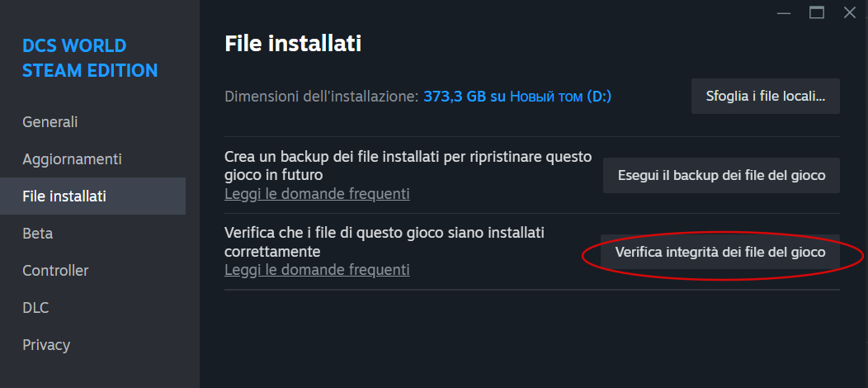Open the Privacy section

click(x=46, y=345)
